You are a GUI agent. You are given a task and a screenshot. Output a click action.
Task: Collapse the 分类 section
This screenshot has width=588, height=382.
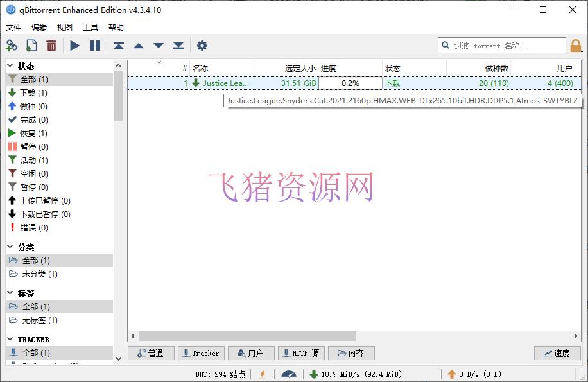coord(10,247)
